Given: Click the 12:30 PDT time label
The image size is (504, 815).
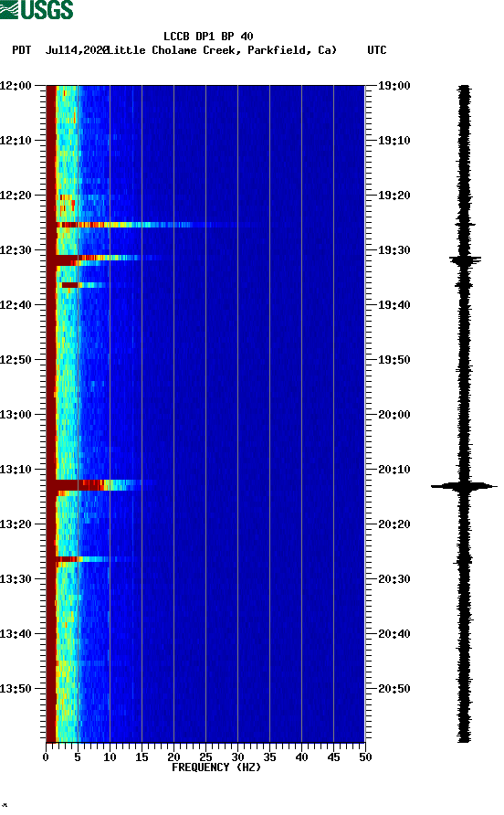Looking at the screenshot, I should click(x=16, y=250).
